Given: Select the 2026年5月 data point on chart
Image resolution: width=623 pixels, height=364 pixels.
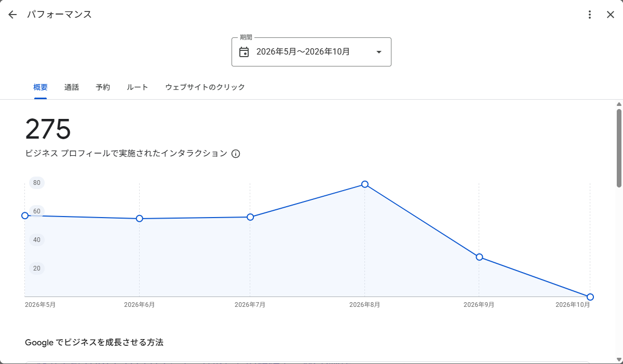Looking at the screenshot, I should pyautogui.click(x=25, y=215).
